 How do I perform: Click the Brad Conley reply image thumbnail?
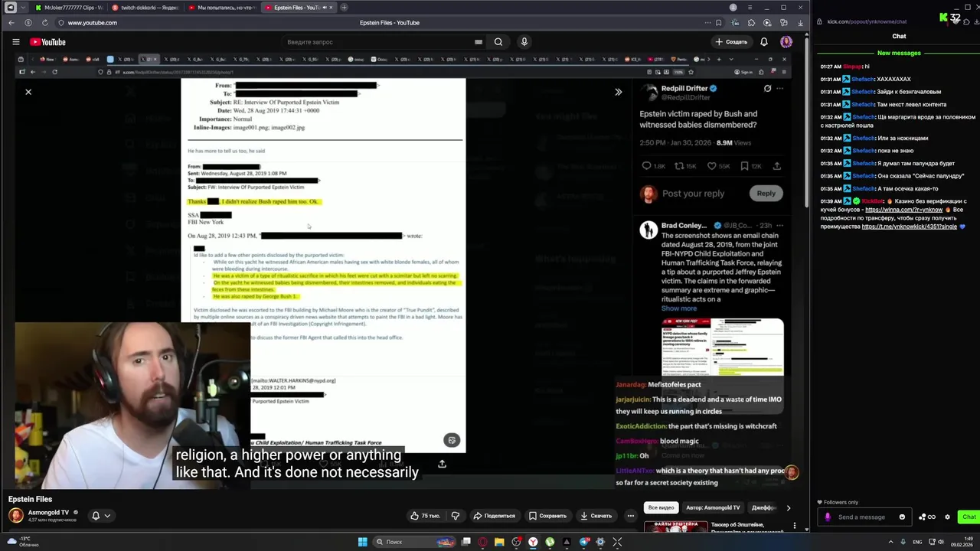(x=723, y=347)
